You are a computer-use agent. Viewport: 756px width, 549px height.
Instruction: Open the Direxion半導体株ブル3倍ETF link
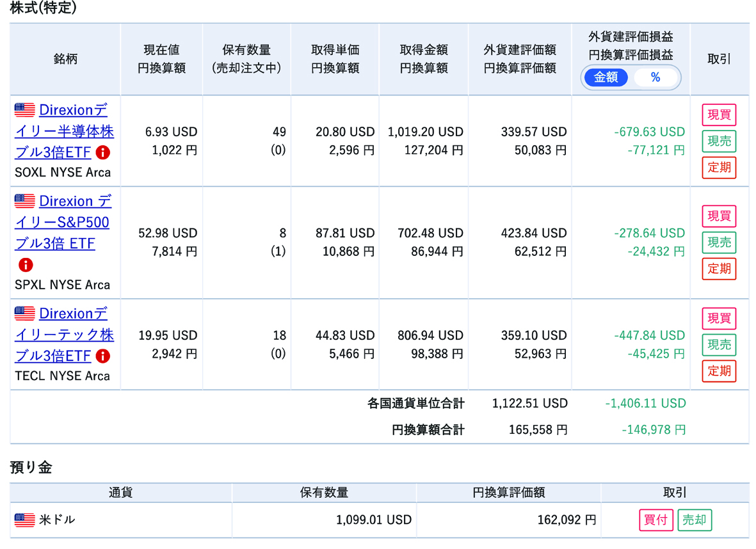click(64, 131)
